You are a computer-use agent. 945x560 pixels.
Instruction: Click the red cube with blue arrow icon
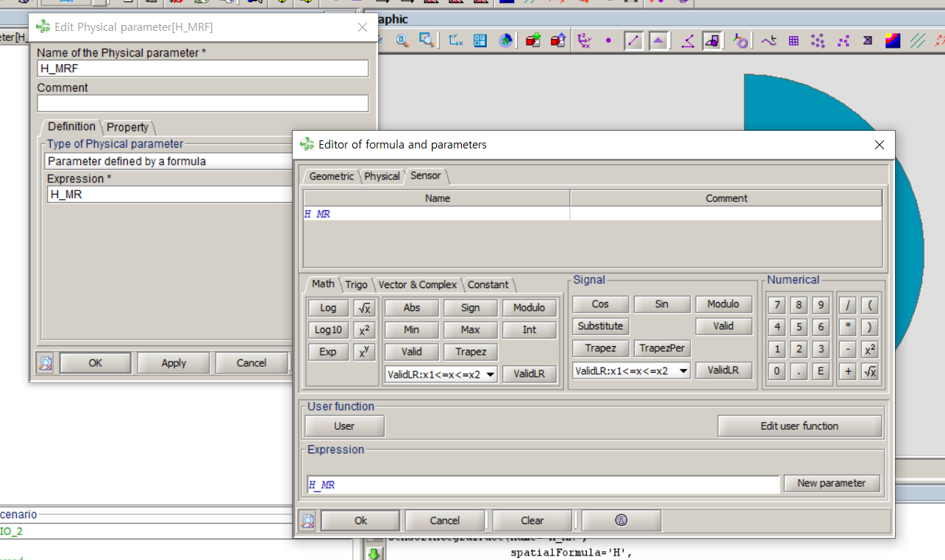tap(558, 40)
